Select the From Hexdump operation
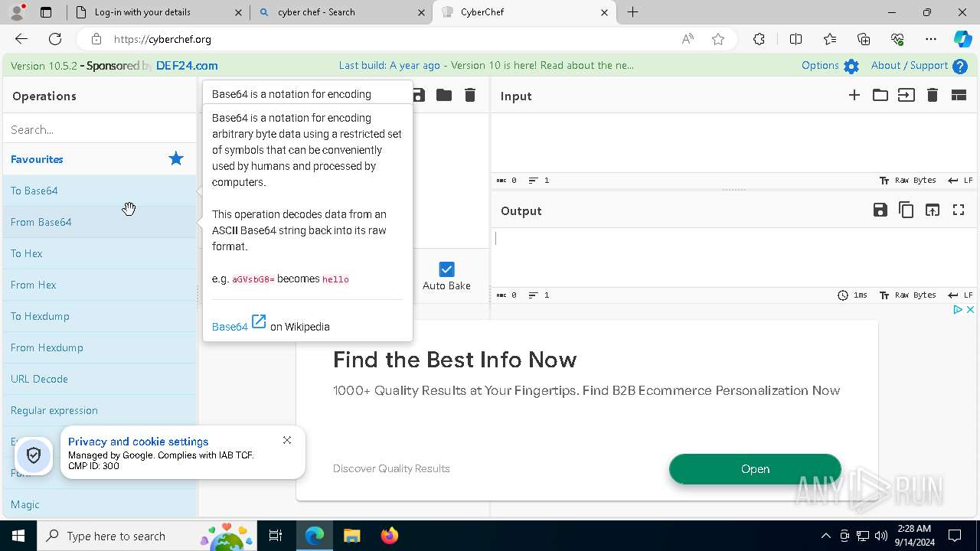Image resolution: width=980 pixels, height=551 pixels. pos(100,347)
